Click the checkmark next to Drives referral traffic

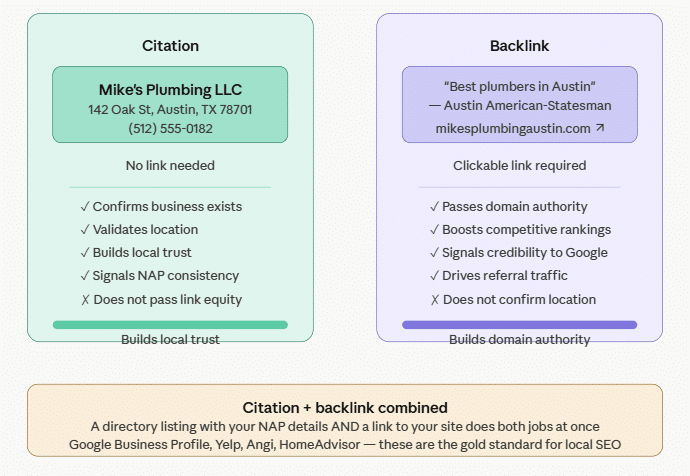[x=434, y=276]
